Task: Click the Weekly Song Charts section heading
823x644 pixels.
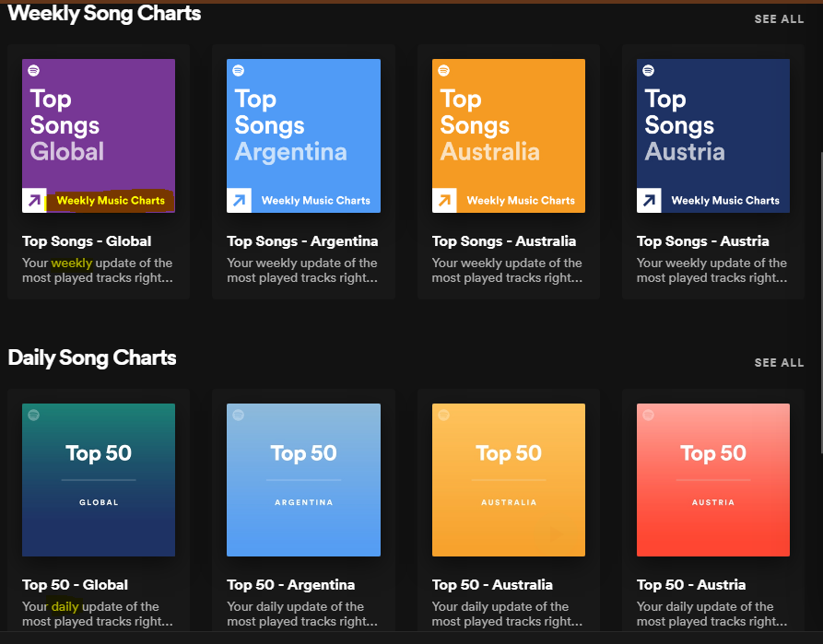Action: [x=104, y=14]
